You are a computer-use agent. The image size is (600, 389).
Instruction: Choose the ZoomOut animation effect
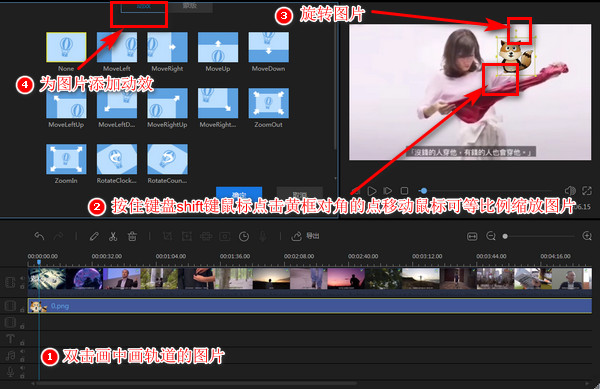coord(268,103)
